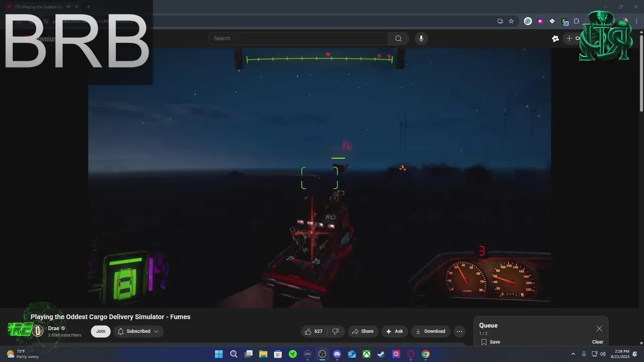The width and height of the screenshot is (644, 362).
Task: Click the Share button
Action: (x=363, y=331)
